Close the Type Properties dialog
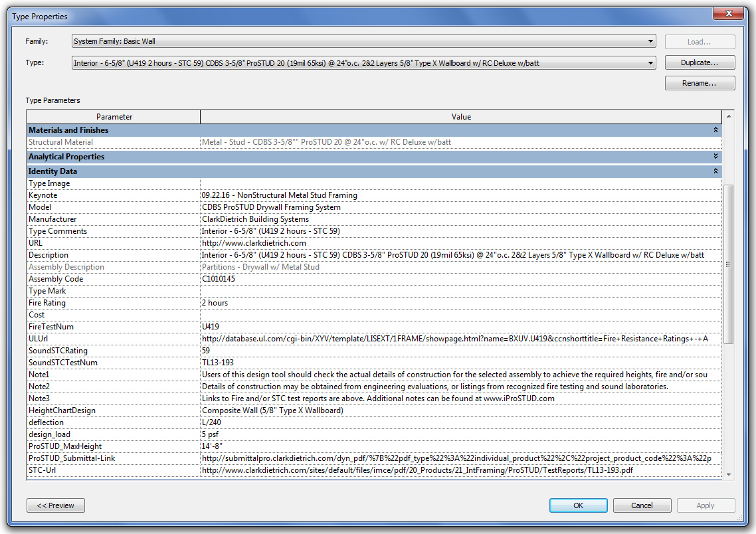Viewport: 756px width, 534px height. point(729,13)
